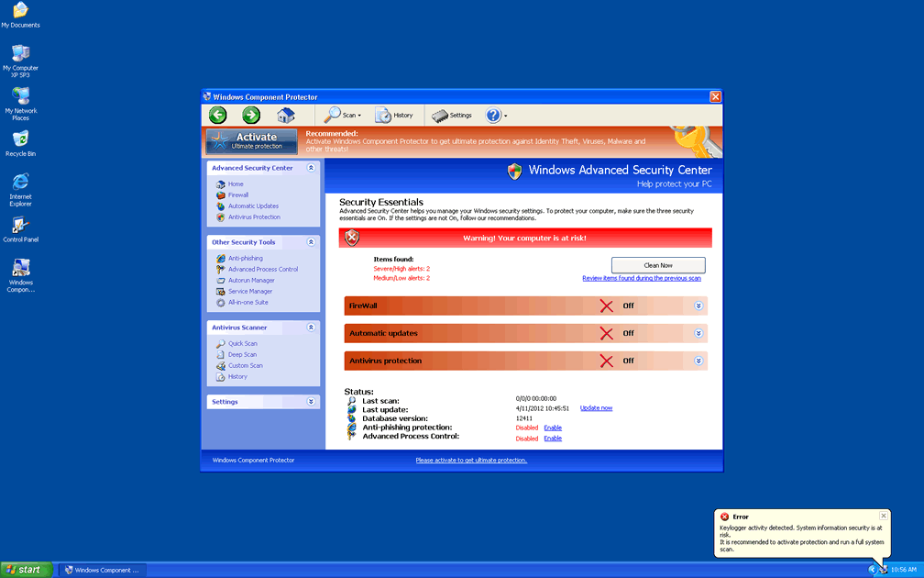Open Recycle Bin on the desktop
924x578 pixels.
(x=20, y=142)
